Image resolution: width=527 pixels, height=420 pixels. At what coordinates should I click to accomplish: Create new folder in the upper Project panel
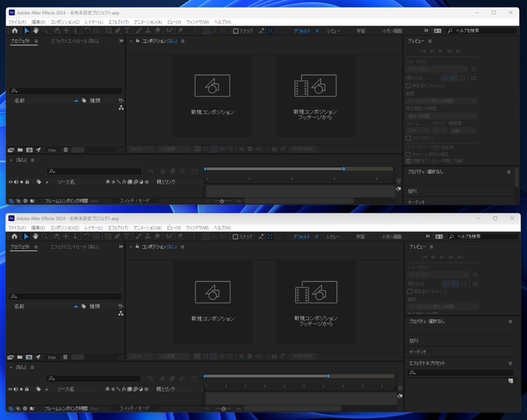tap(20, 150)
